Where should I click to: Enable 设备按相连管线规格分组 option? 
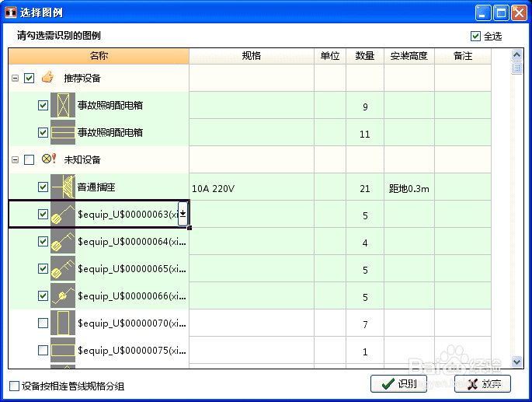(14, 386)
